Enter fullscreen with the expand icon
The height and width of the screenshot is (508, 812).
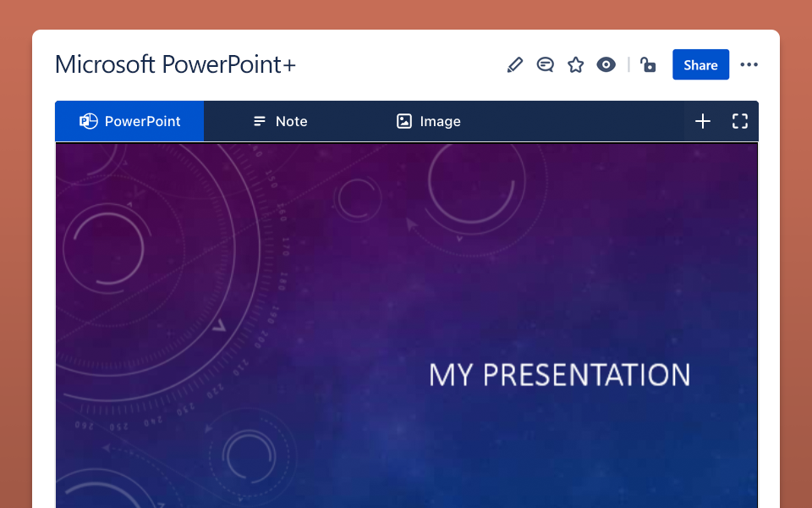coord(740,121)
